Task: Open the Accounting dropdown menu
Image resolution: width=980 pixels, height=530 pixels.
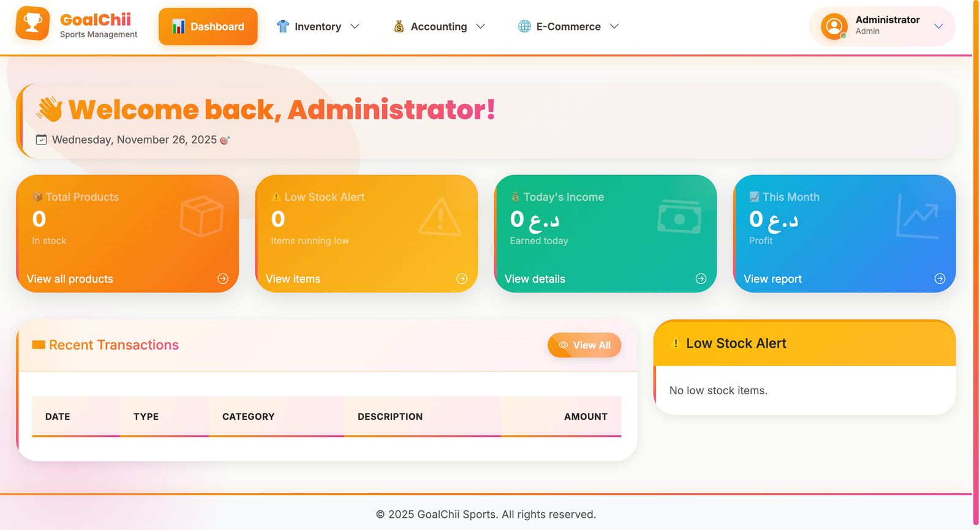Action: point(439,26)
